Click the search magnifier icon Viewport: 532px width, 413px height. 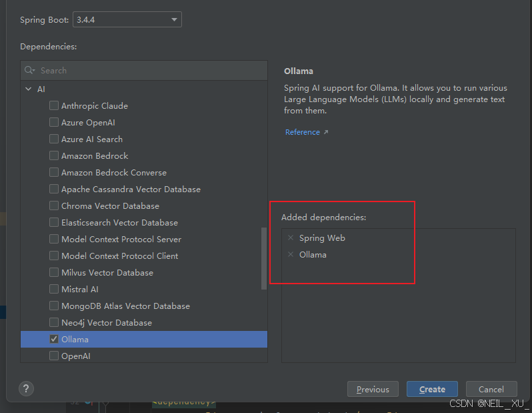coord(29,70)
